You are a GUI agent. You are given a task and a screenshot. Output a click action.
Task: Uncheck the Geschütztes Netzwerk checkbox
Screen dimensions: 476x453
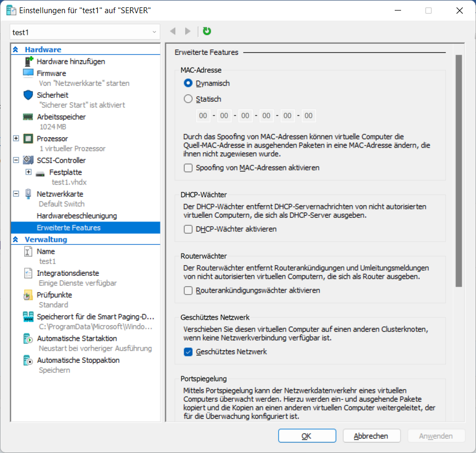pyautogui.click(x=188, y=352)
